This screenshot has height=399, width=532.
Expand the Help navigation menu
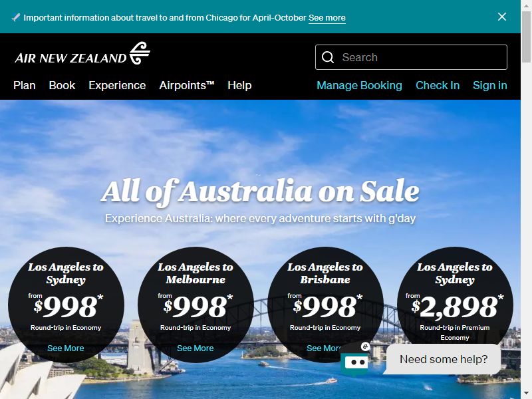(239, 85)
